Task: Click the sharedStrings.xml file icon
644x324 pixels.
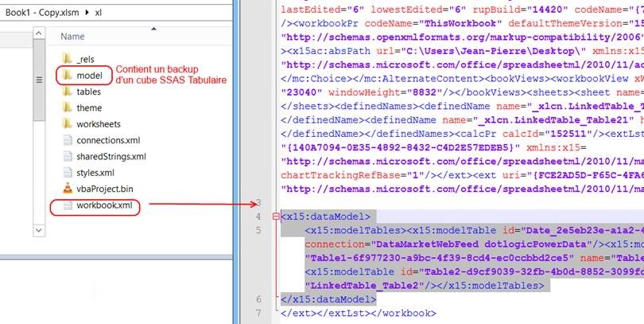Action: [66, 157]
